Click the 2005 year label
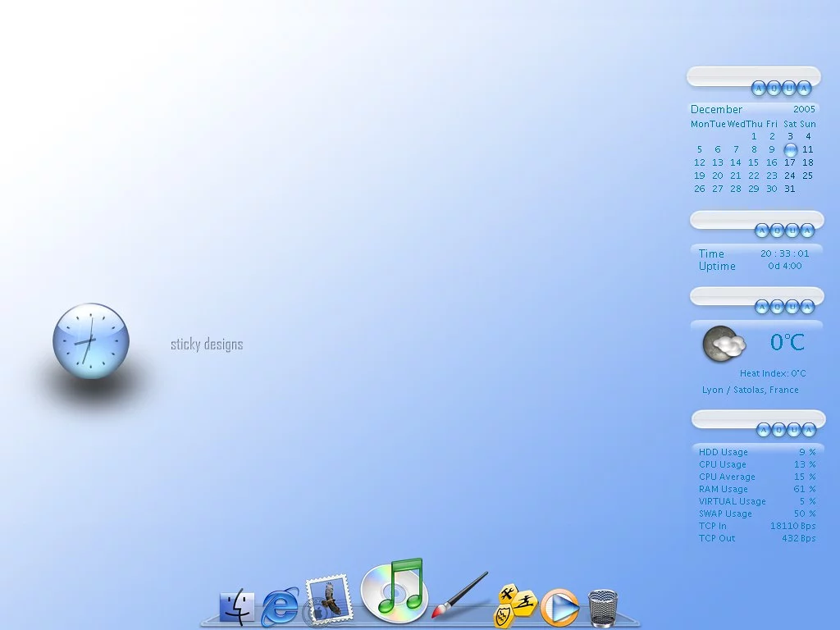Image resolution: width=840 pixels, height=630 pixels. pyautogui.click(x=804, y=109)
